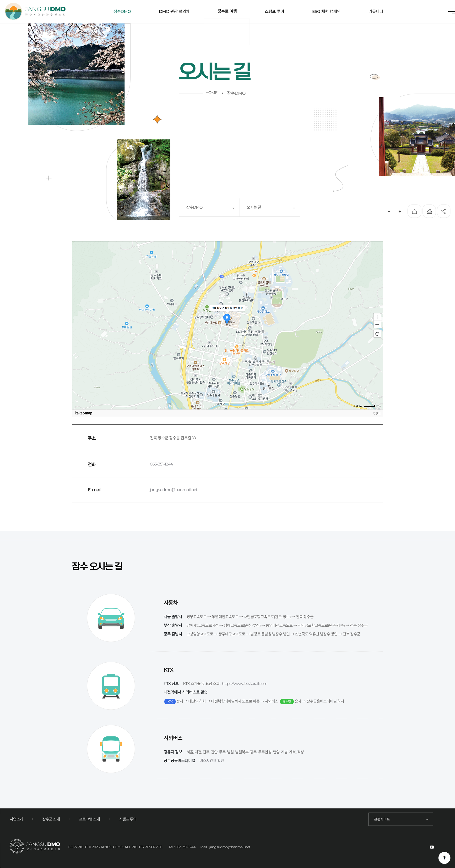Increase text size with plus icon
The width and height of the screenshot is (455, 868).
(x=400, y=212)
